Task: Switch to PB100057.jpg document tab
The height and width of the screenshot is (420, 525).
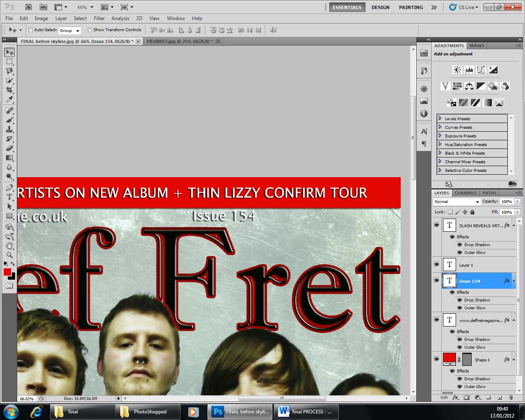Action: pos(179,41)
